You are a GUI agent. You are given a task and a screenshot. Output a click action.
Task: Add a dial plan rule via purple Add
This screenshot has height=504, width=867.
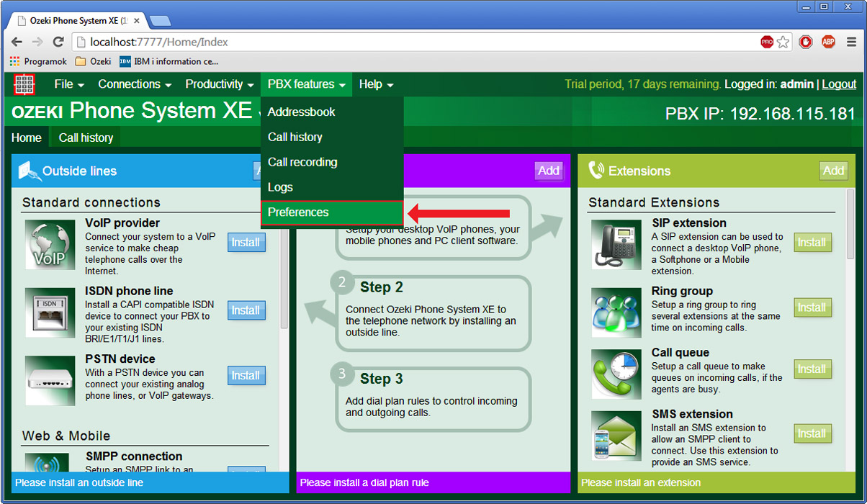(549, 171)
